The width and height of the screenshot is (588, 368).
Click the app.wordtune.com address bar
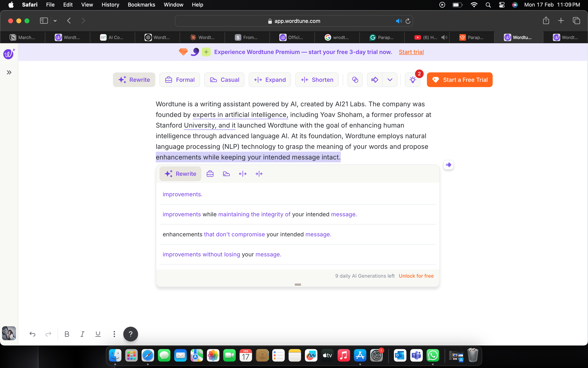[x=294, y=21]
